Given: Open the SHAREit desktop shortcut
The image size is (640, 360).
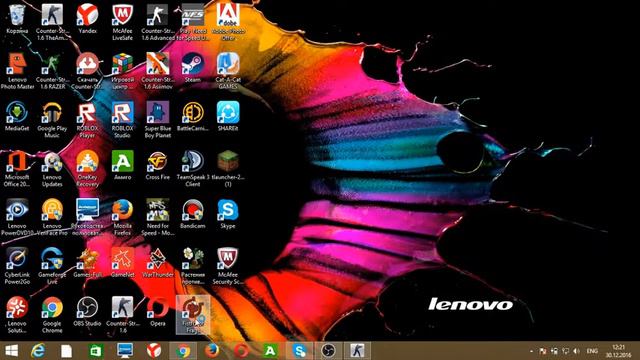Looking at the screenshot, I should 228,116.
